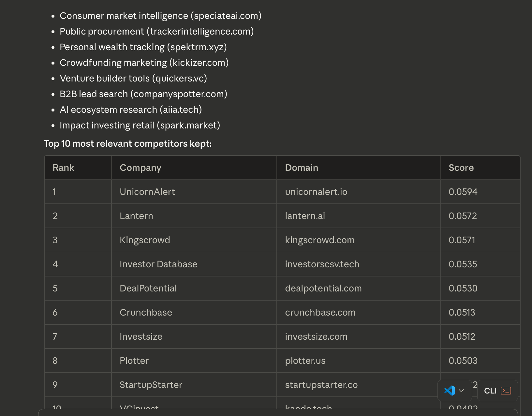Click the unicornalert.io domain entry
532x416 pixels.
click(316, 192)
